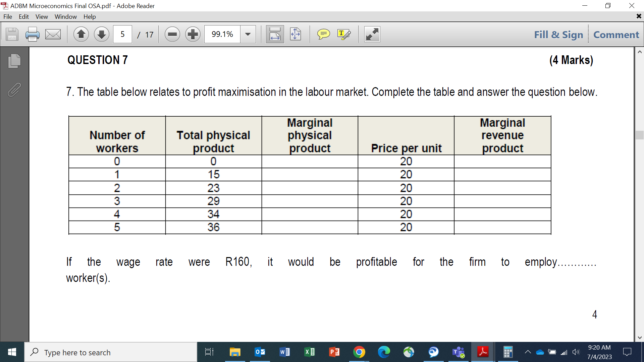Viewport: 644px width, 362px height.
Task: Click the page number input field
Action: (122, 34)
